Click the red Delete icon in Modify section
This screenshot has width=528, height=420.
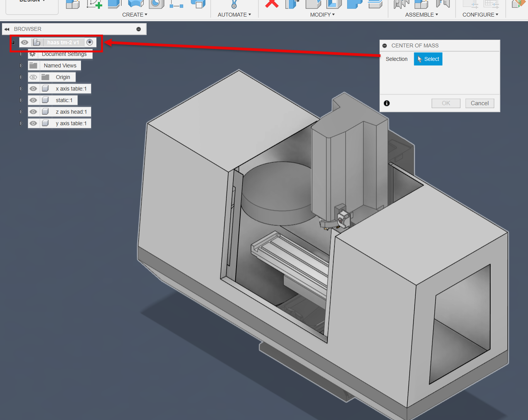point(272,4)
